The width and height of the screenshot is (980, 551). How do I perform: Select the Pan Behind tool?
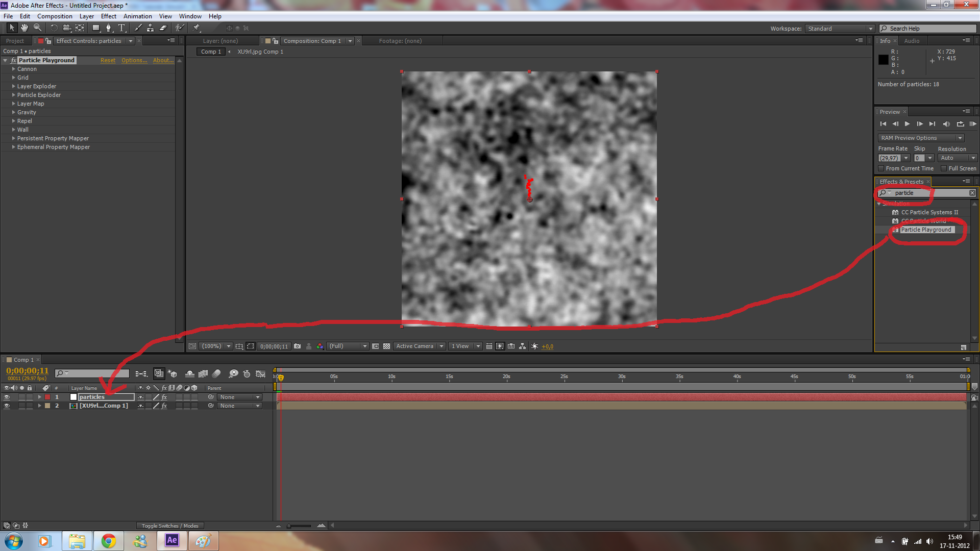pyautogui.click(x=80, y=28)
